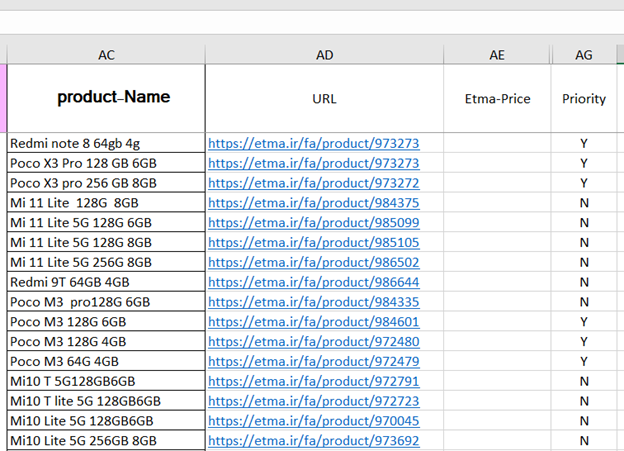Select the cell 'Redmi note 8 64gb 4g'

point(106,143)
